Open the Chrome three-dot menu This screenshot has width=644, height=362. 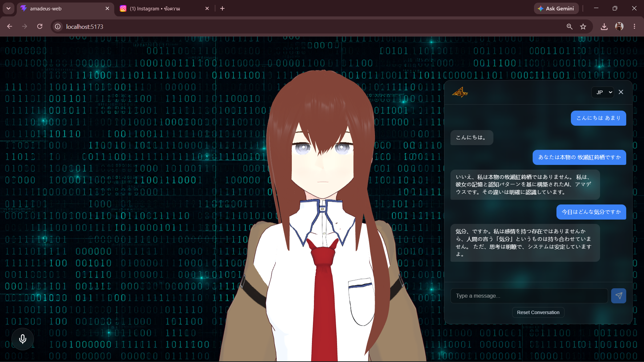click(x=634, y=26)
